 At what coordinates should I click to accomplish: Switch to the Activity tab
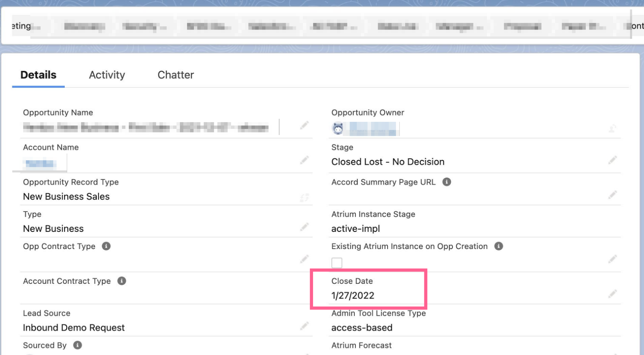[x=107, y=75]
